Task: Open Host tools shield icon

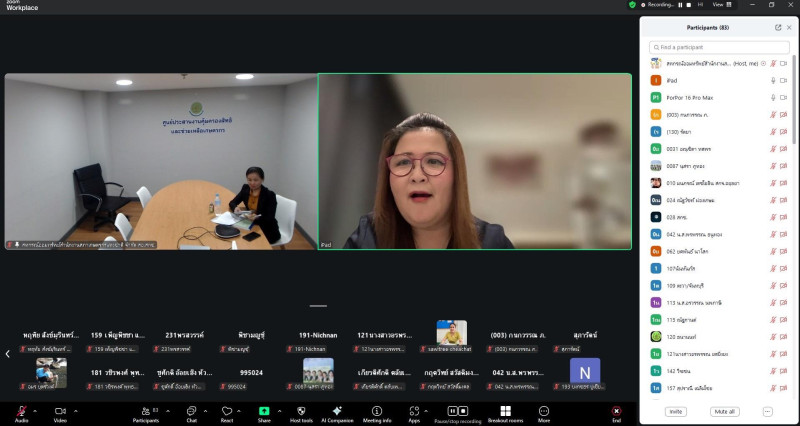Action: click(x=301, y=412)
